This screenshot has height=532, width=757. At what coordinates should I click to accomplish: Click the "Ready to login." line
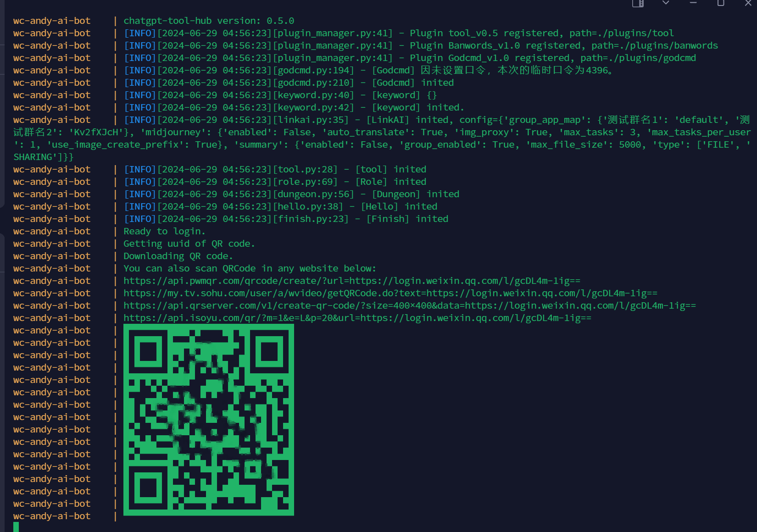[165, 231]
